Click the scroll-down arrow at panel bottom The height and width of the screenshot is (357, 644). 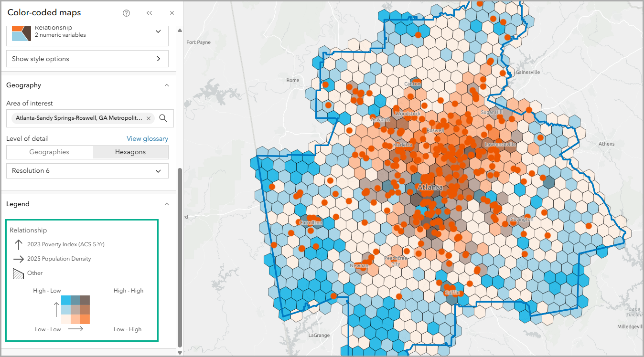pyautogui.click(x=180, y=352)
